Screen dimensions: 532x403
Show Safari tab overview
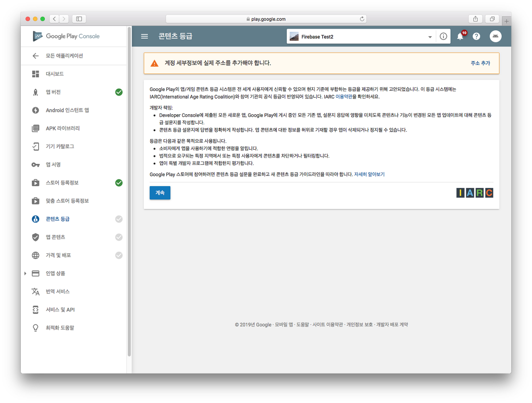(492, 19)
